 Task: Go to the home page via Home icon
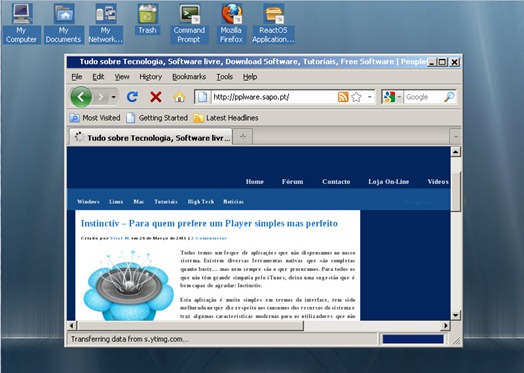[179, 97]
